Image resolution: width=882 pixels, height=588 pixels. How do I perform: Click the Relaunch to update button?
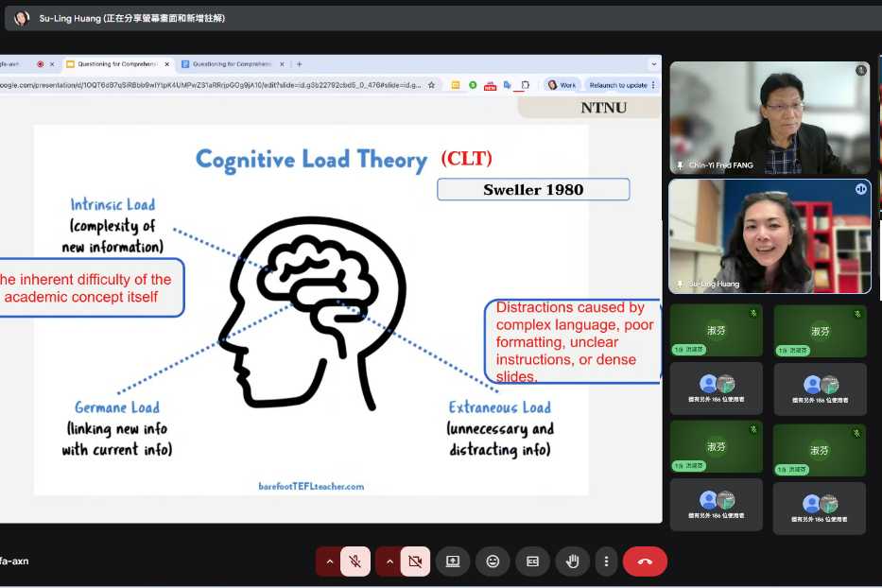click(x=619, y=85)
